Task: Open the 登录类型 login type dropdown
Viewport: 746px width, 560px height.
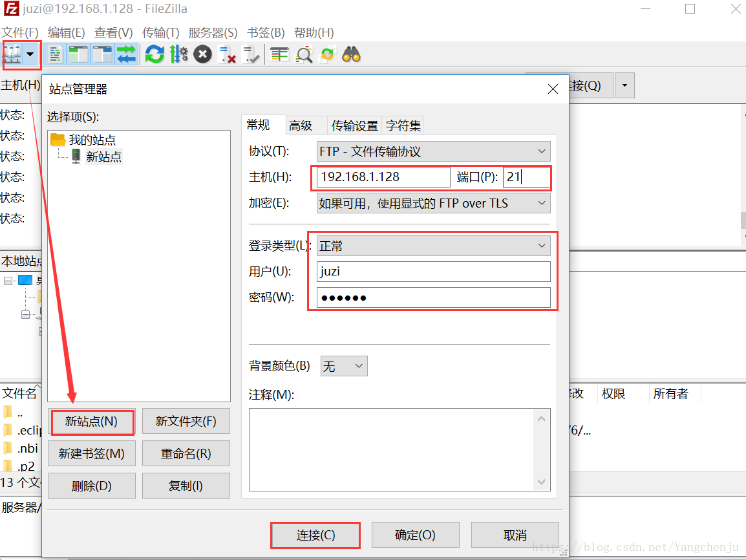Action: pos(433,246)
